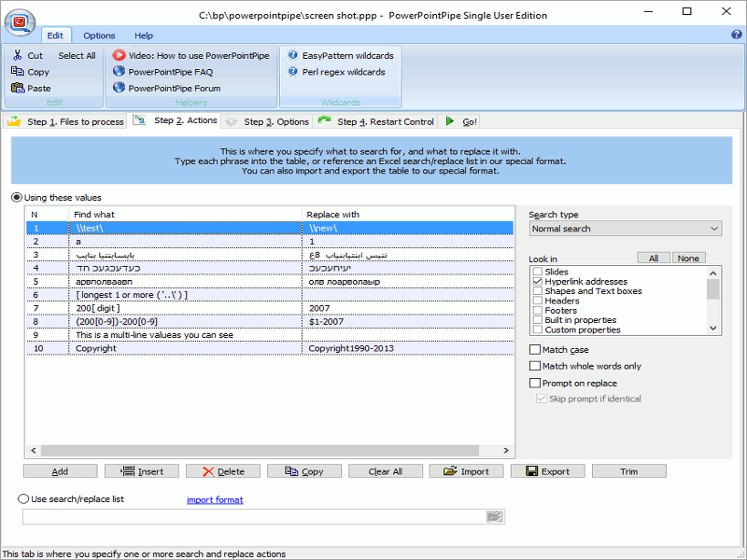
Task: Switch to Step 1. Files to process tab
Action: pos(65,121)
